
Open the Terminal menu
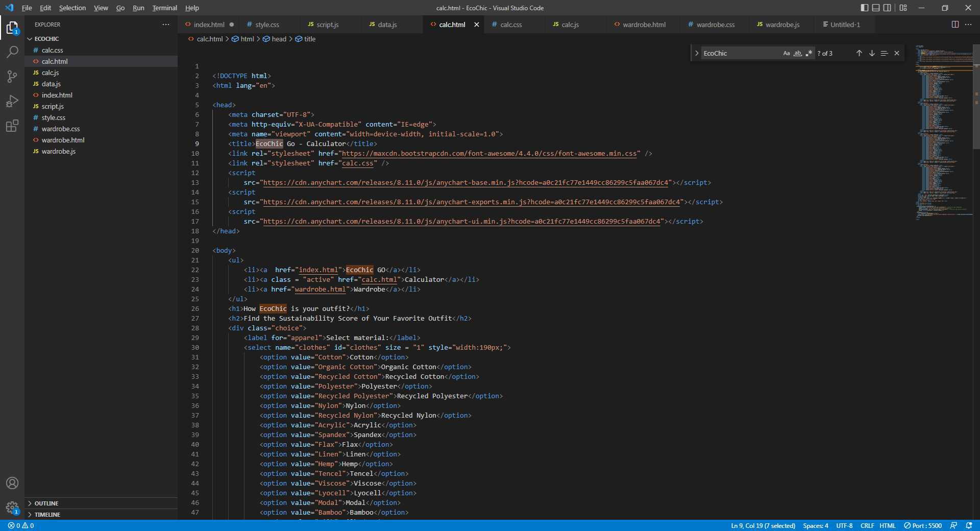164,8
